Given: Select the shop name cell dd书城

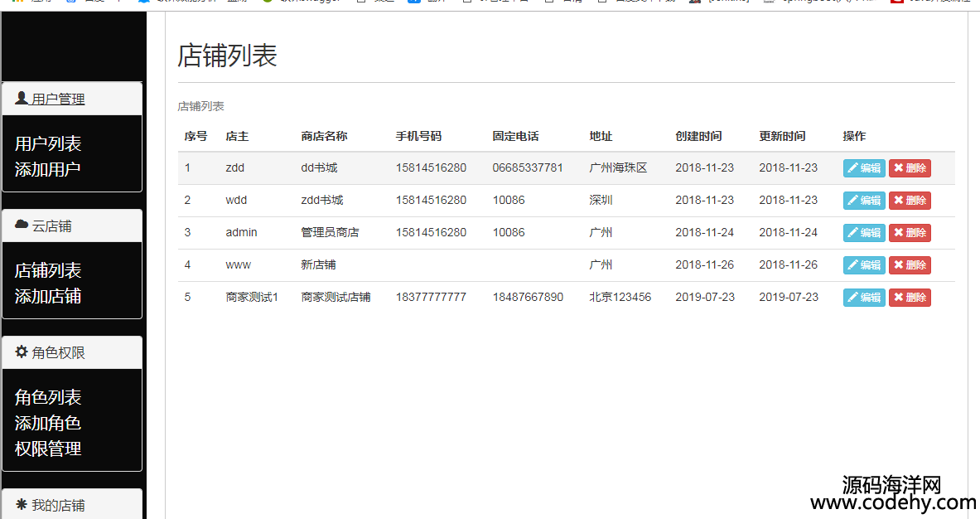Looking at the screenshot, I should coord(320,167).
